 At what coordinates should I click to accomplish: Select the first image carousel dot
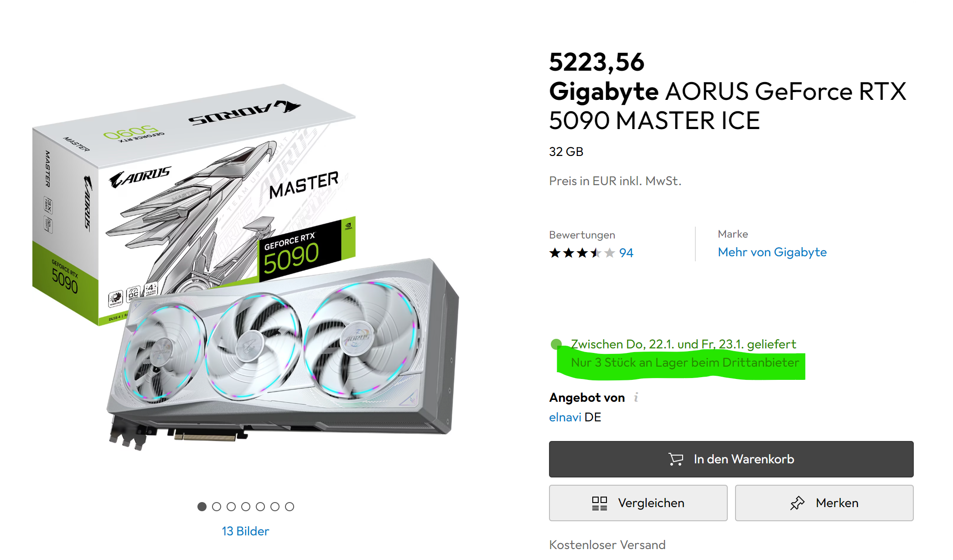202,507
